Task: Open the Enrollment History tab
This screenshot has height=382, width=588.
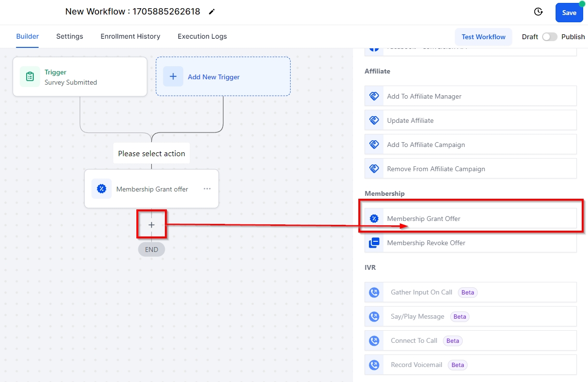Action: 130,36
